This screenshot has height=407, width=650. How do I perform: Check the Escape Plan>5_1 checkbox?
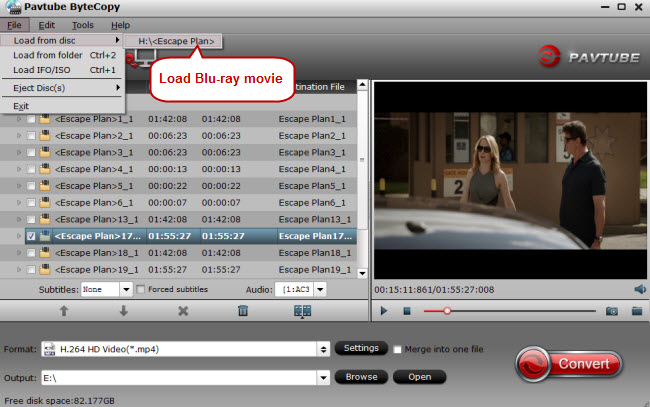[31, 186]
